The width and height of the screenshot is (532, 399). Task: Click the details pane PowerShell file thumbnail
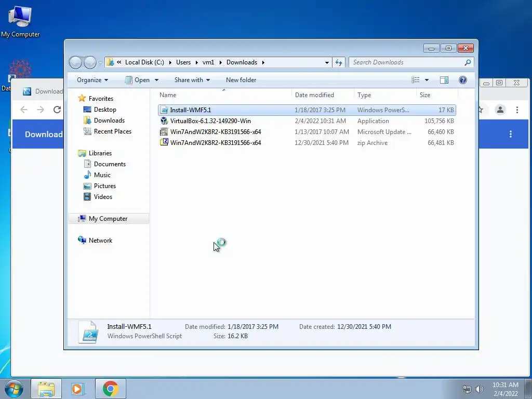88,332
